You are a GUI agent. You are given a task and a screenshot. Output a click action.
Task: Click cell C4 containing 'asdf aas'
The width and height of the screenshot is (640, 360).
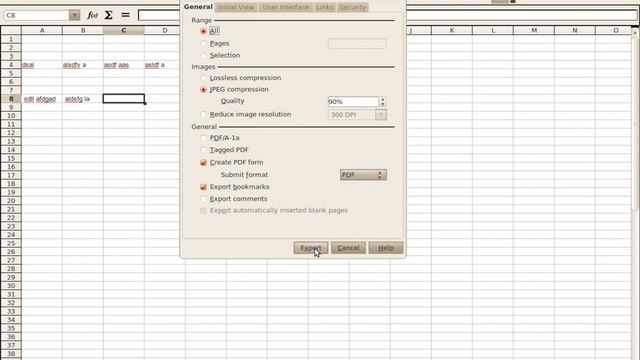[x=124, y=65]
